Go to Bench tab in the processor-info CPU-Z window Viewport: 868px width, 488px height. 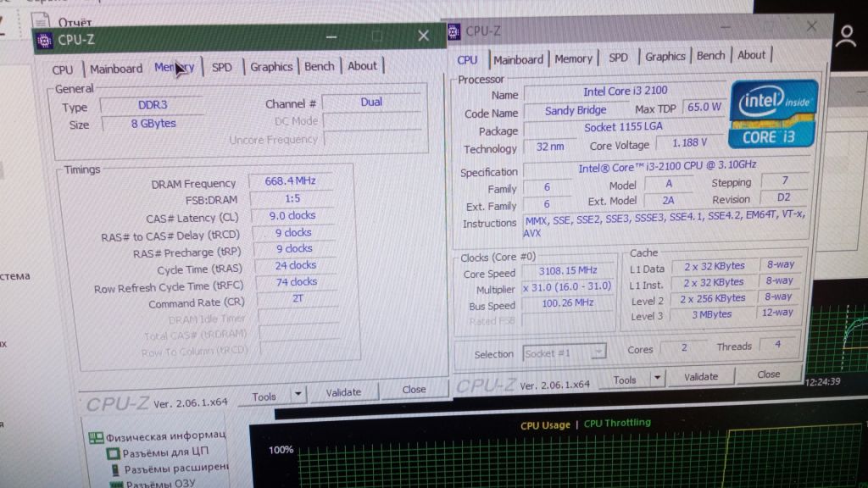coord(711,55)
